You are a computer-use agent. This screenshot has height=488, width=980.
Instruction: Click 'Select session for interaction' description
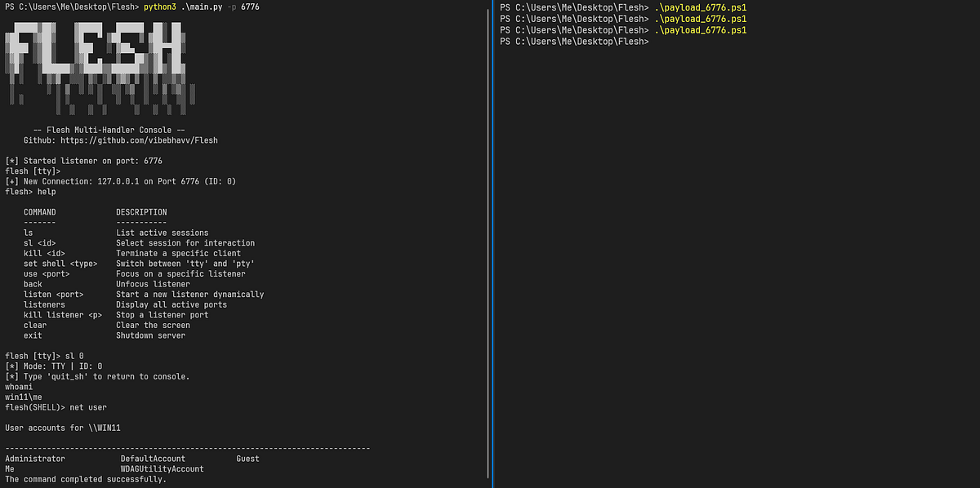click(x=185, y=243)
